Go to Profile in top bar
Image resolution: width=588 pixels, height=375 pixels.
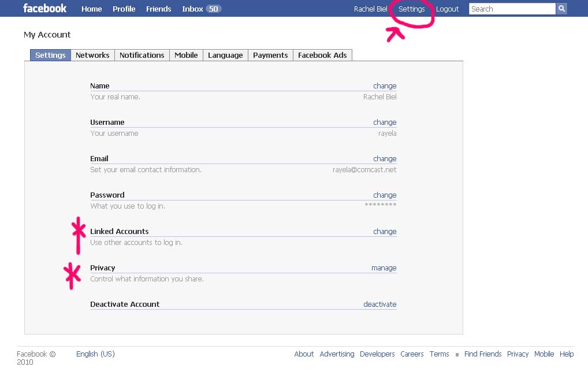tap(124, 9)
